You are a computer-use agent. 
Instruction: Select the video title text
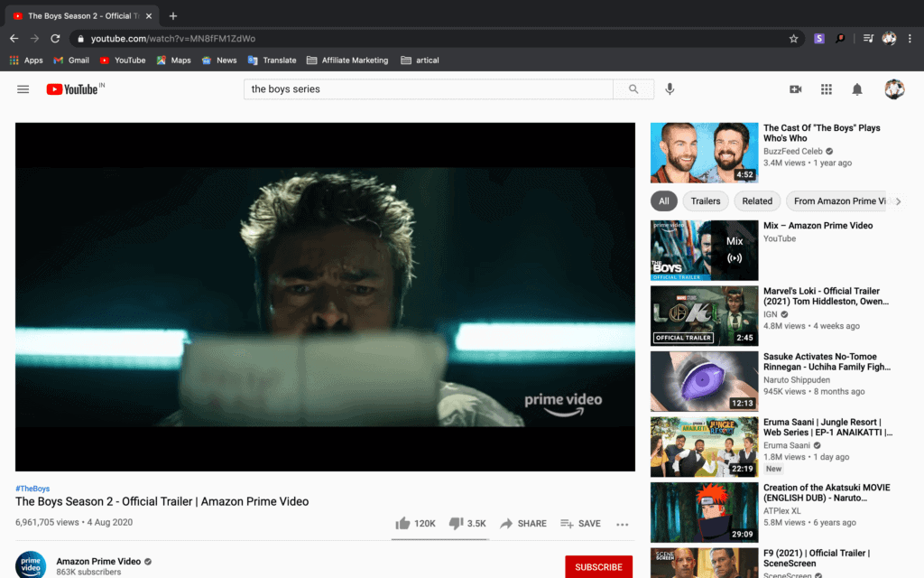162,501
